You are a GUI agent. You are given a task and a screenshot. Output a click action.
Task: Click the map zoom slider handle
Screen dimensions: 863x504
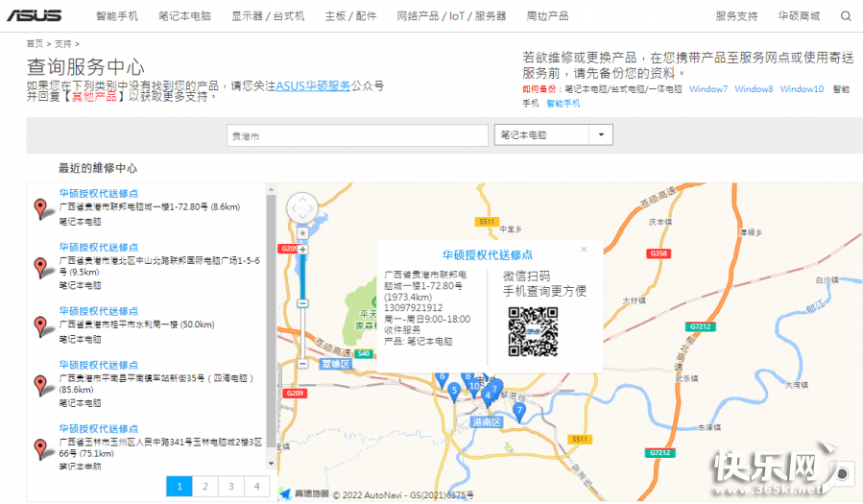click(302, 303)
